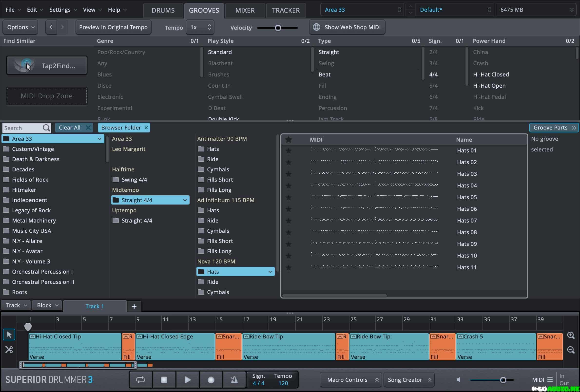The width and height of the screenshot is (580, 392).
Task: Select the Hi-Hat Closed Edge verse block
Action: pyautogui.click(x=175, y=347)
